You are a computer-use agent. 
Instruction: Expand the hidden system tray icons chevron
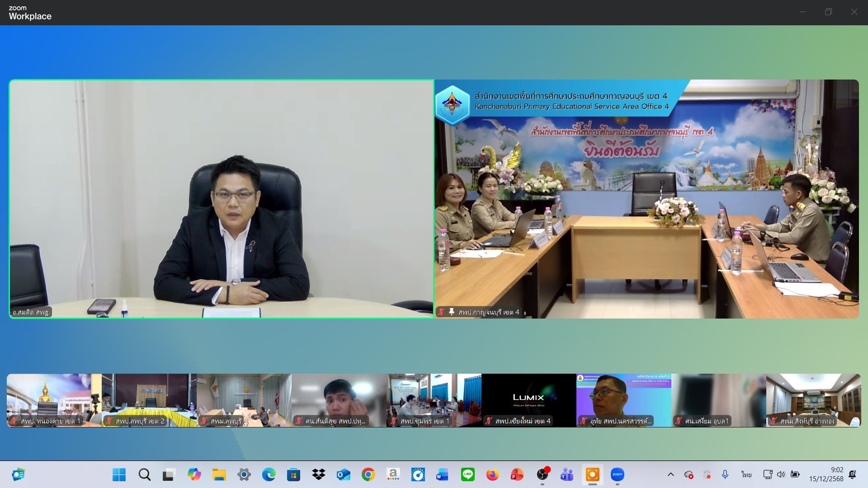[x=671, y=474]
